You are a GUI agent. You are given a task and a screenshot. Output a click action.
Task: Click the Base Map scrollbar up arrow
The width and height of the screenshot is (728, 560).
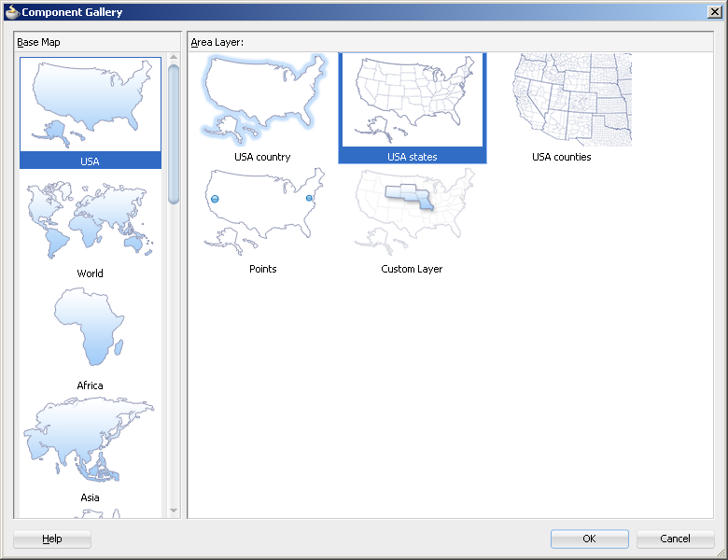(x=174, y=57)
